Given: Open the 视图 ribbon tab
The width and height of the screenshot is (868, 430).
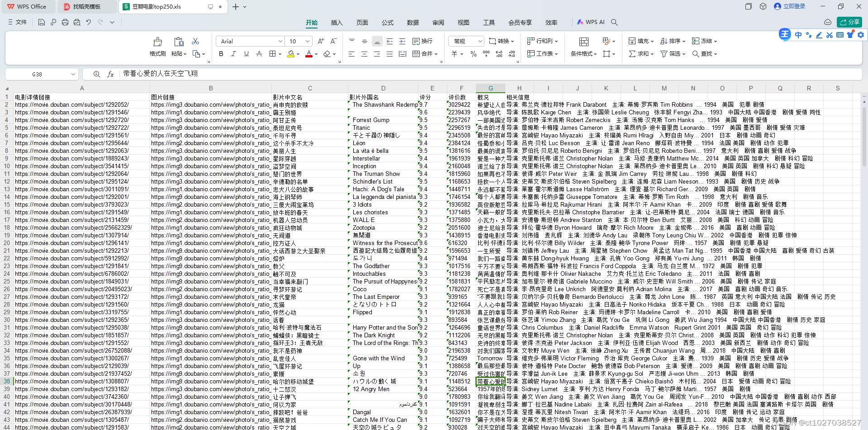Looking at the screenshot, I should point(463,23).
